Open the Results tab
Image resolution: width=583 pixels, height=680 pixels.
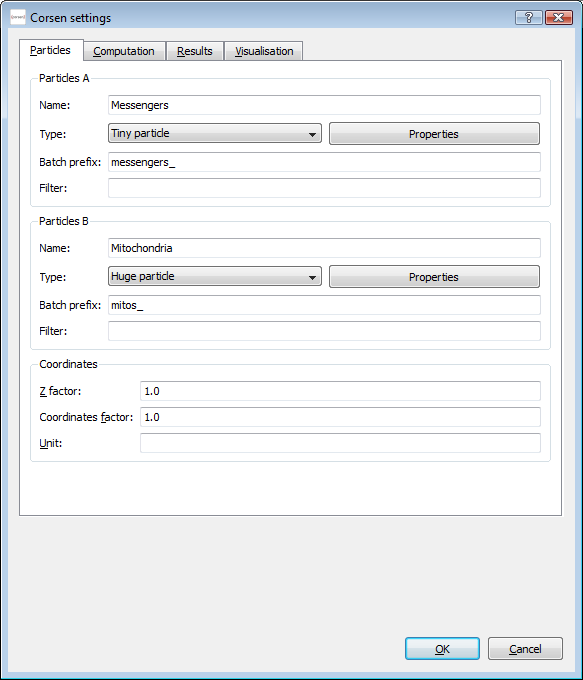click(195, 51)
